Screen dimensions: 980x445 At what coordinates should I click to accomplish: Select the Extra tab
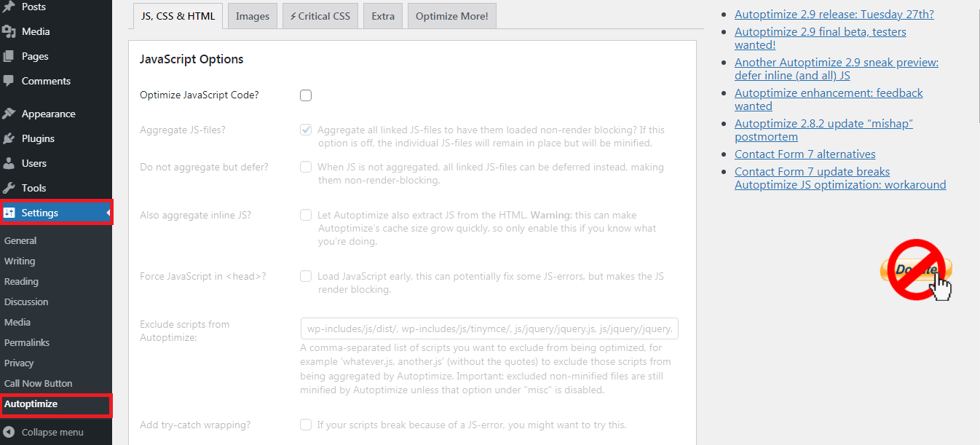click(x=383, y=16)
